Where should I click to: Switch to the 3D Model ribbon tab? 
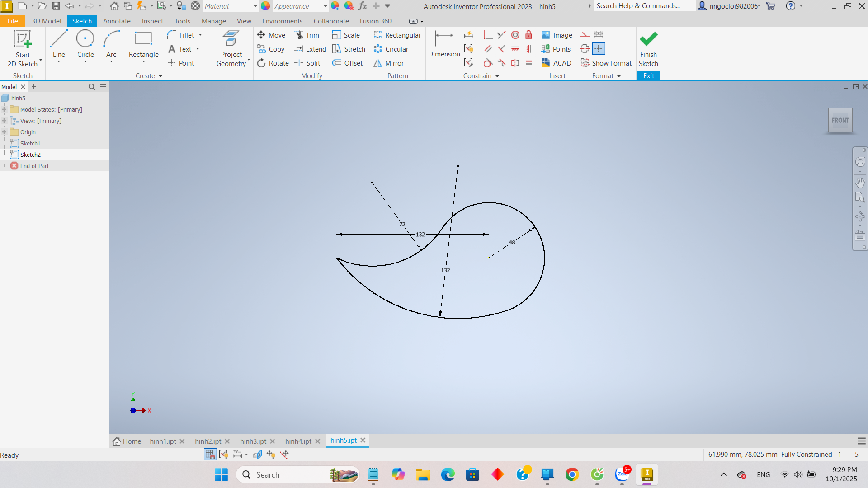(46, 21)
